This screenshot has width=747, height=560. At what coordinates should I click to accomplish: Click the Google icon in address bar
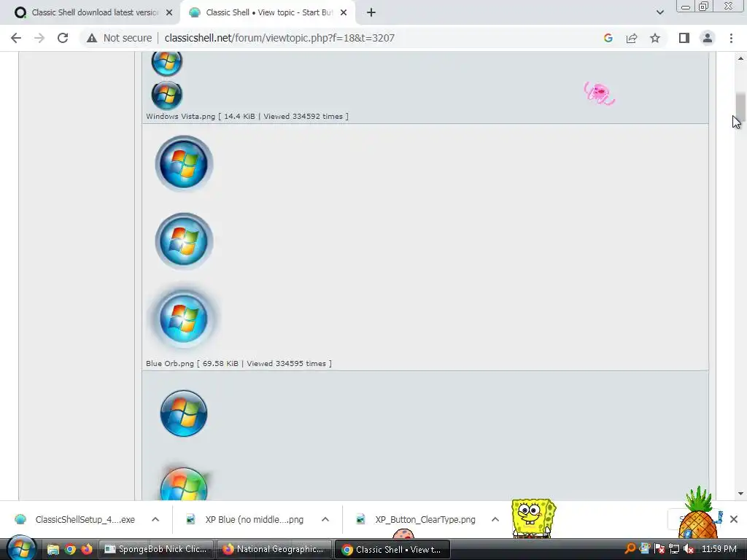608,38
